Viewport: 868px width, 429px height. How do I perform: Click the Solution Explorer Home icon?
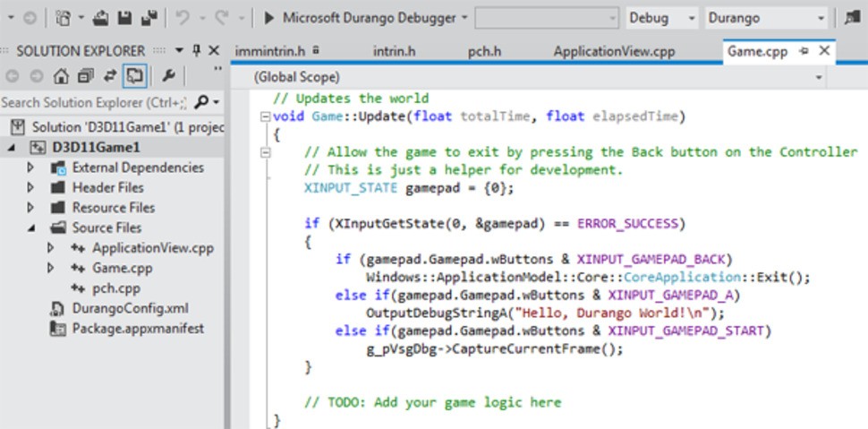pyautogui.click(x=61, y=76)
